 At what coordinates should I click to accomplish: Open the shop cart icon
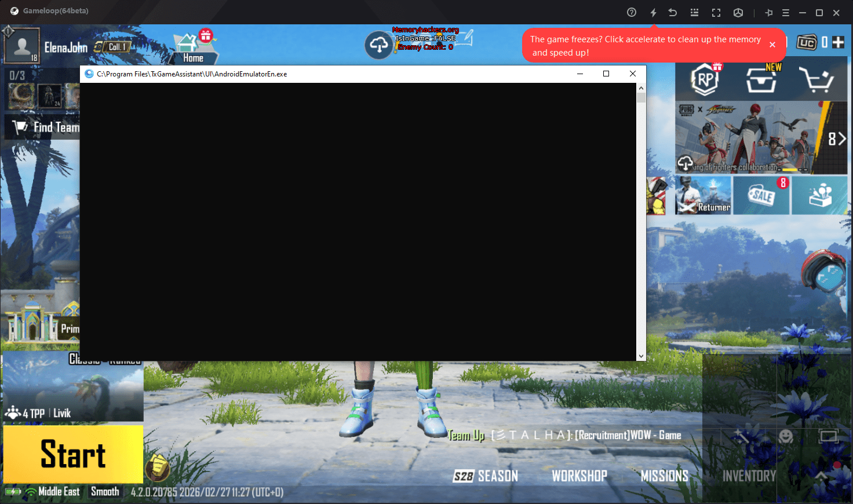(816, 80)
